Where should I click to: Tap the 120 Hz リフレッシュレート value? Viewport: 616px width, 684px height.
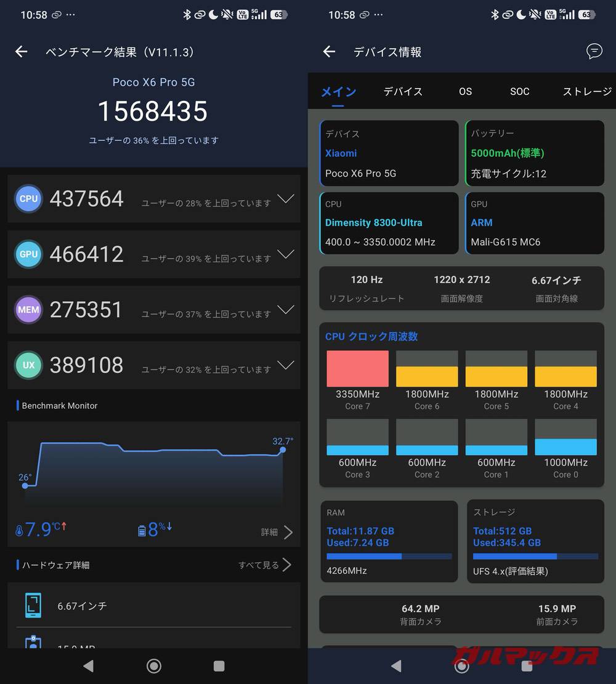(367, 280)
